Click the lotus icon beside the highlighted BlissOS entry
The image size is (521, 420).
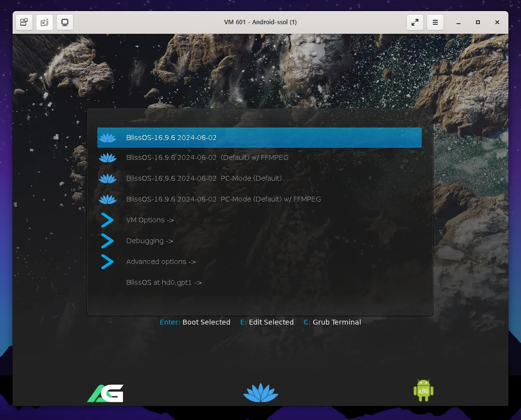click(107, 137)
